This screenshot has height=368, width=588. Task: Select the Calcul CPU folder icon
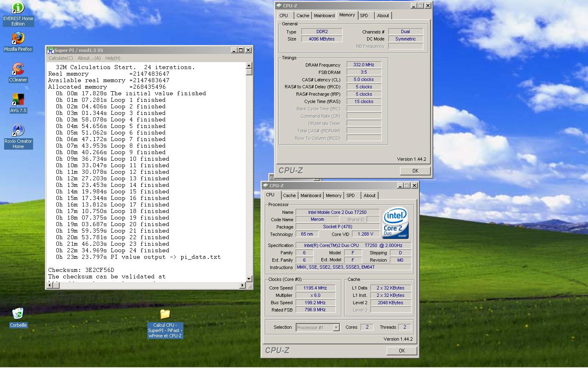click(x=165, y=323)
